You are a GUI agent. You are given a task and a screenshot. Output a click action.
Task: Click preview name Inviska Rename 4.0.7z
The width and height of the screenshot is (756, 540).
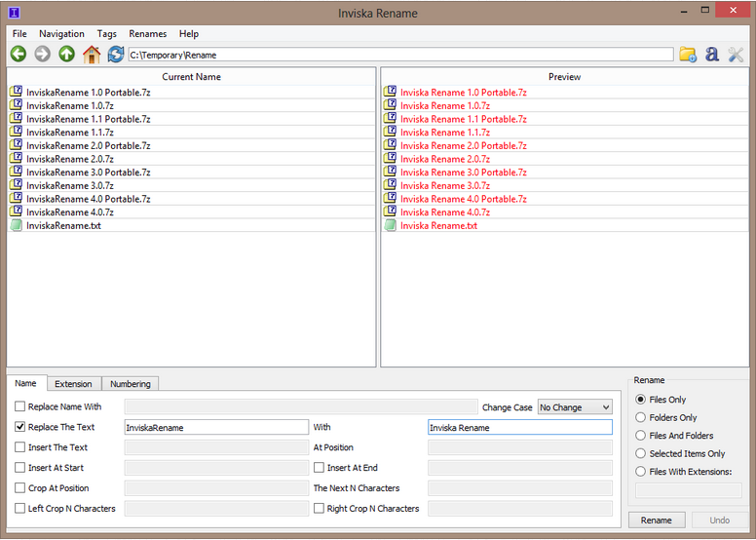click(445, 212)
